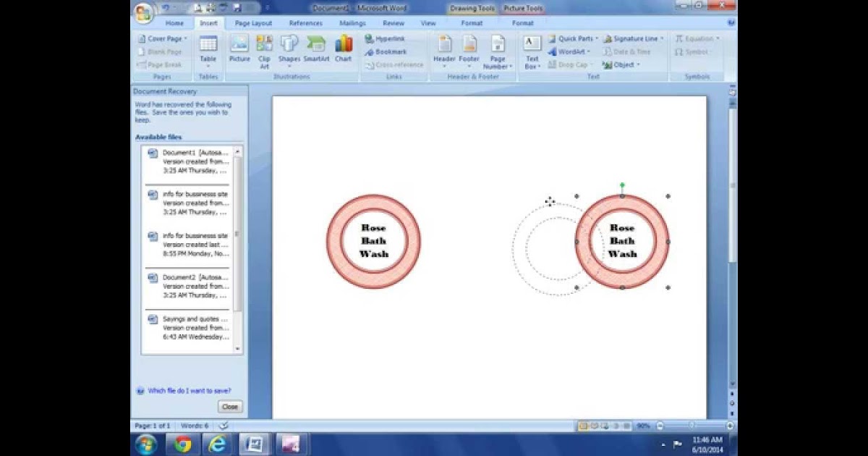The width and height of the screenshot is (868, 456).
Task: Open the Cover Page dropdown
Action: 162,38
